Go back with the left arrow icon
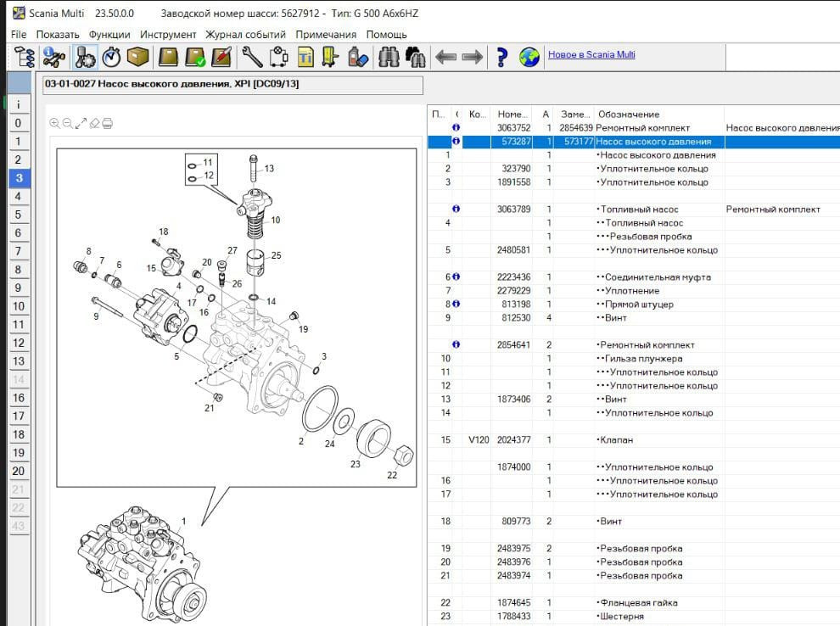 point(445,57)
